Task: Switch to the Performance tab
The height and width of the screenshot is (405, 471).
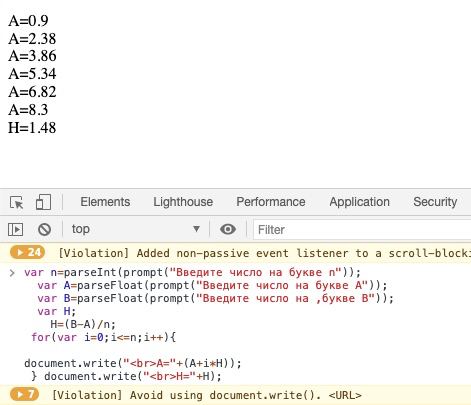Action: [271, 202]
